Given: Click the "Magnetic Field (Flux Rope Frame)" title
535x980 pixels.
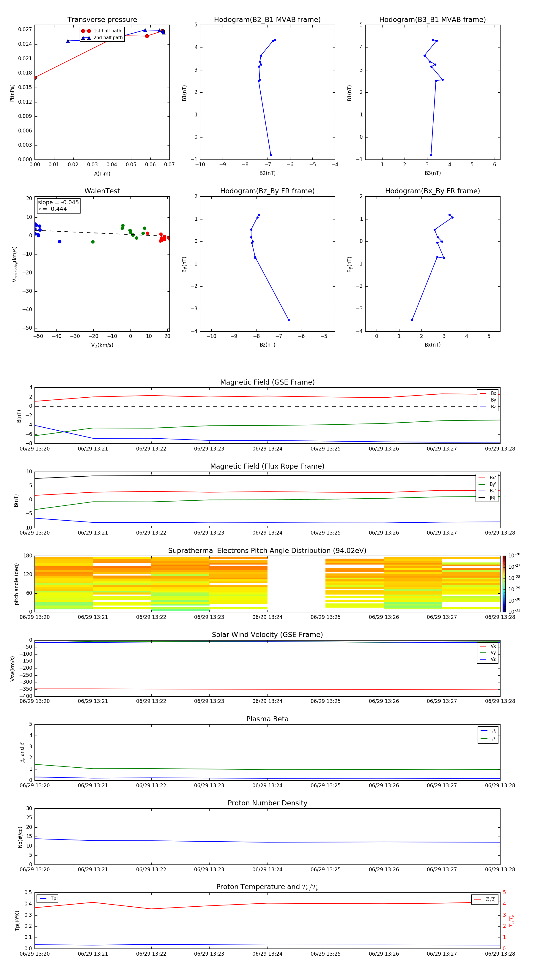Looking at the screenshot, I should (x=267, y=467).
